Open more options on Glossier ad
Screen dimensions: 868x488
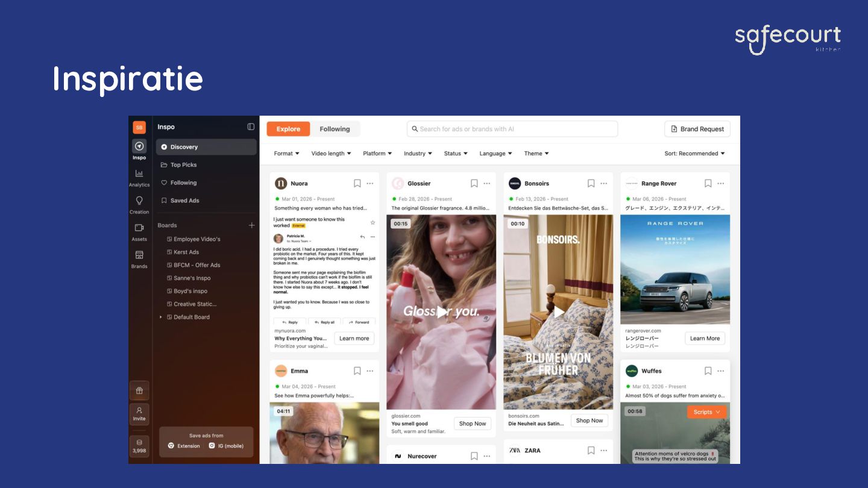[487, 183]
